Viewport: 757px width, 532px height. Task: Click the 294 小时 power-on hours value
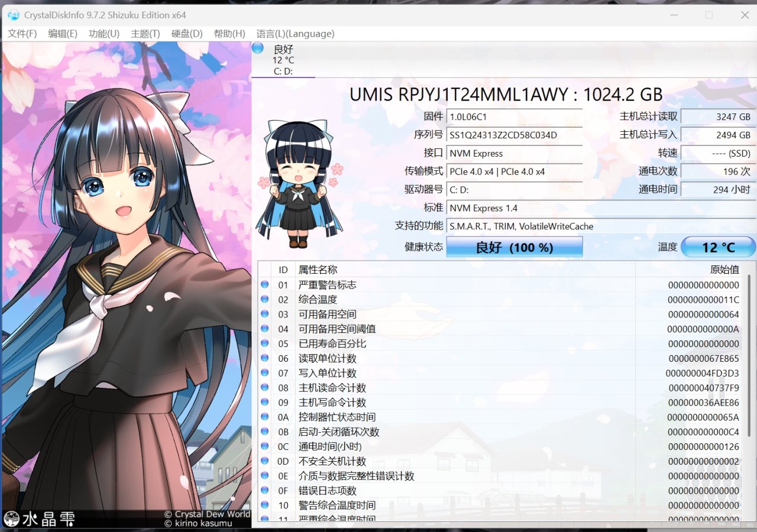click(x=719, y=190)
